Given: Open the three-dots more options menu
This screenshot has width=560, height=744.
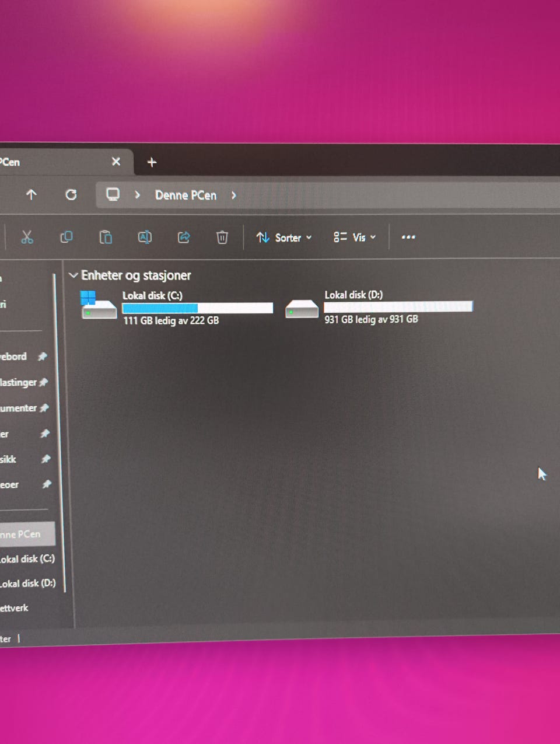Looking at the screenshot, I should (x=408, y=237).
